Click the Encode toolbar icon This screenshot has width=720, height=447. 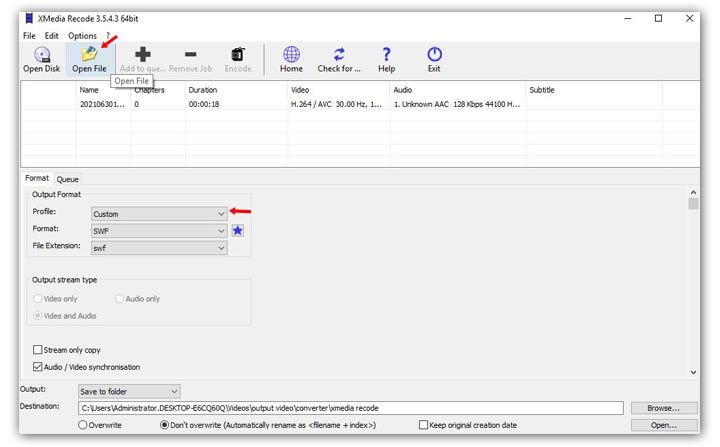[x=238, y=54]
